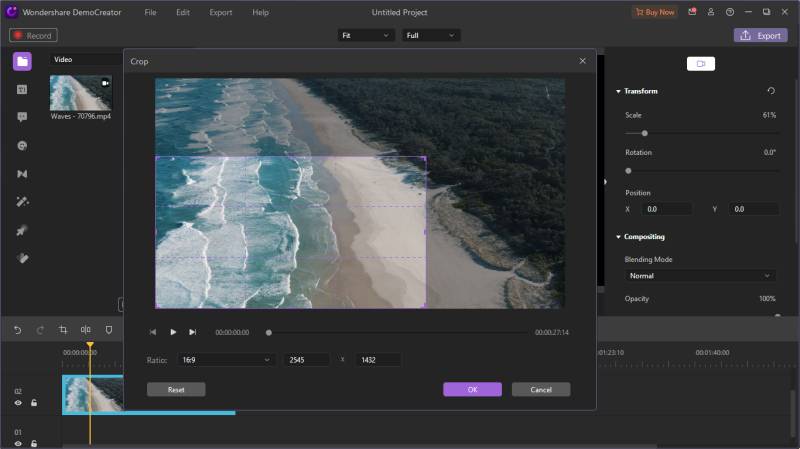800x449 pixels.
Task: Close the Crop dialog
Action: tap(583, 61)
